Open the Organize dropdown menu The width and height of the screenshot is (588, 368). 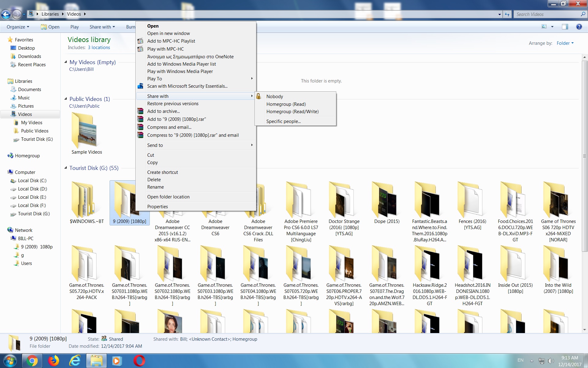coord(18,27)
